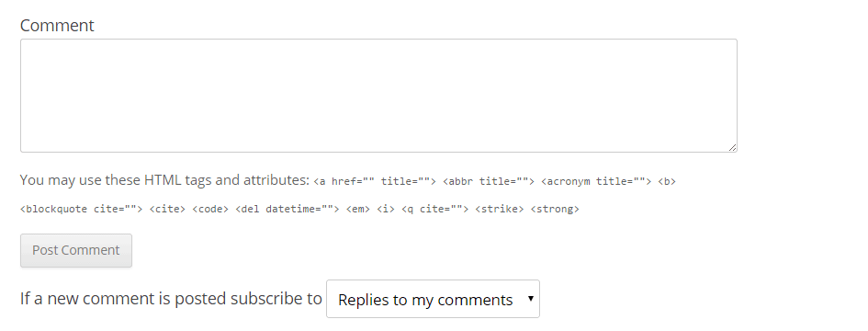Click the <abbr title> tag snippet

pos(489,181)
